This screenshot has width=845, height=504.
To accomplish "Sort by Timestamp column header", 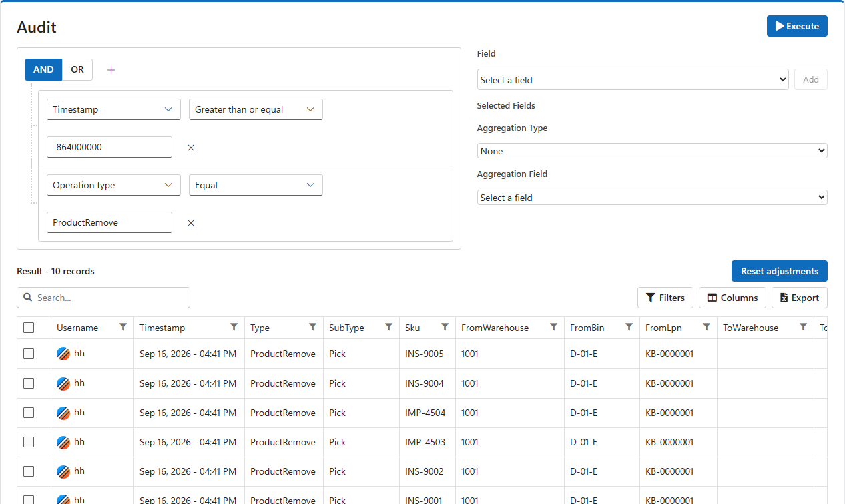I will click(162, 328).
